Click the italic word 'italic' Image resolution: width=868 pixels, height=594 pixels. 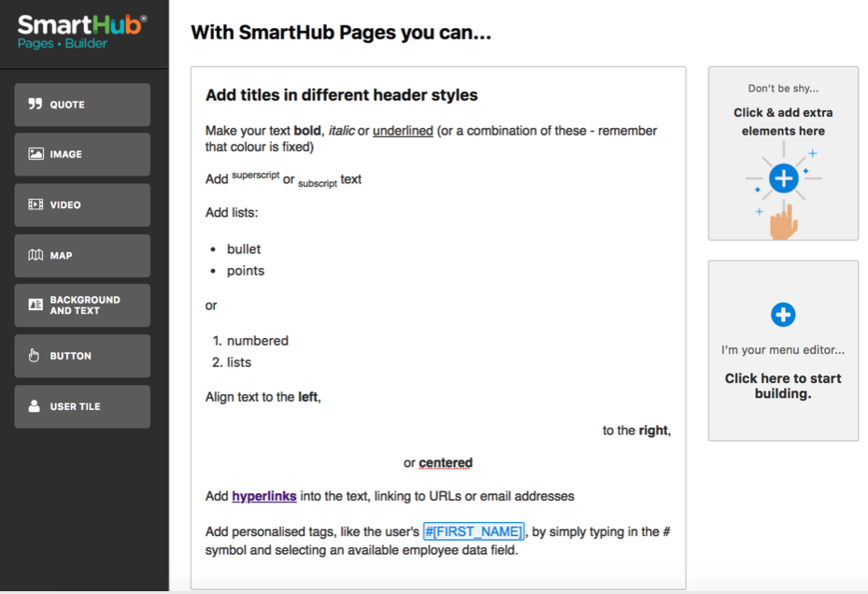342,131
